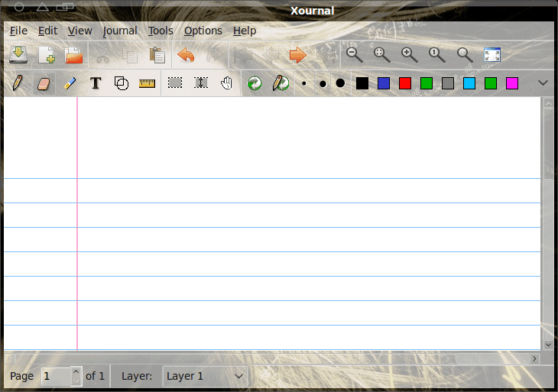Choose Select Rectangle tool

(x=175, y=83)
